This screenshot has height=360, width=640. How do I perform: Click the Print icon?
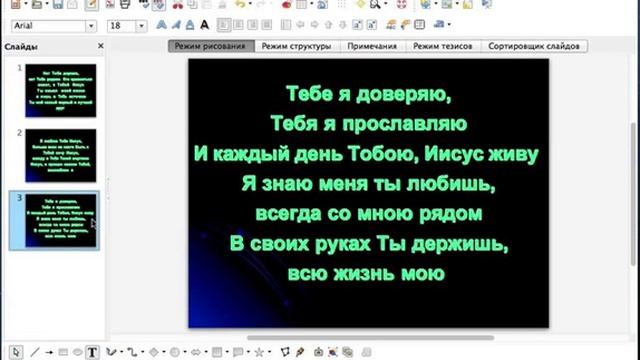pos(125,4)
